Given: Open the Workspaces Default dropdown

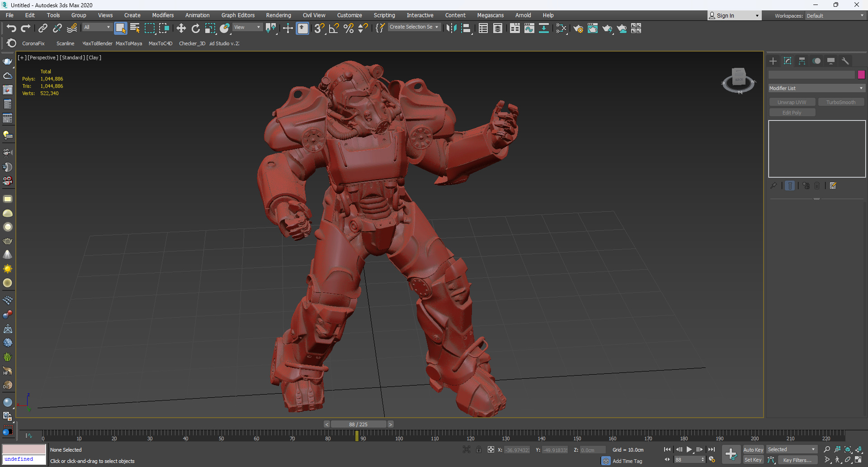Looking at the screenshot, I should coord(835,15).
